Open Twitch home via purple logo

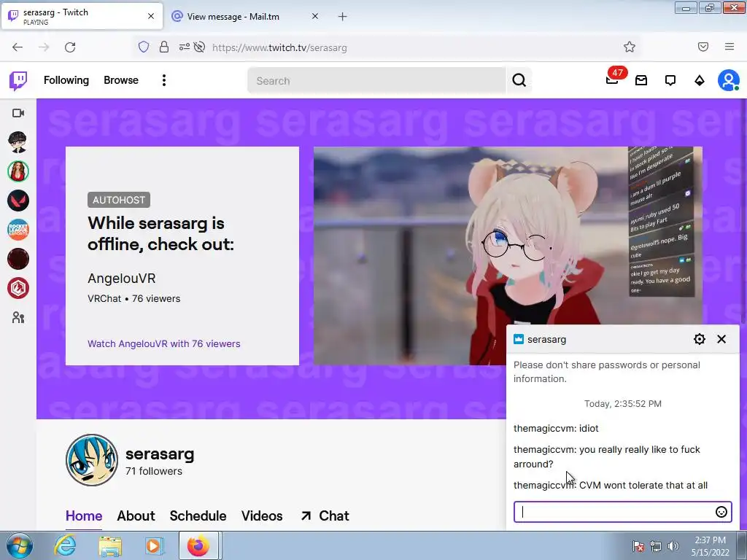click(x=18, y=81)
